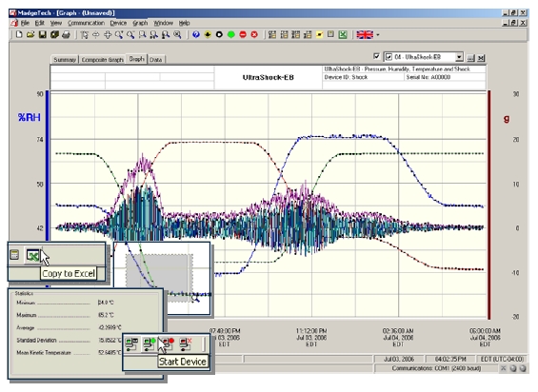Click the Mean Kinetic Temperature statistics row
Screen dimensions: 538x392
point(69,353)
